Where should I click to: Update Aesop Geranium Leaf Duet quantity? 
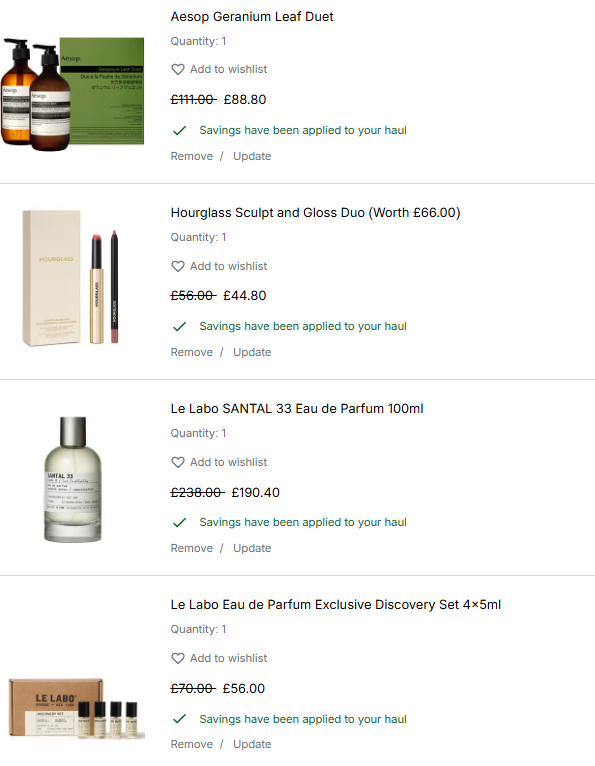click(252, 156)
